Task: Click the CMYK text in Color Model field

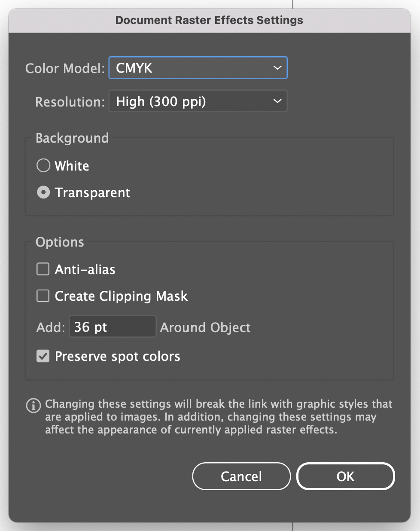Action: (133, 67)
